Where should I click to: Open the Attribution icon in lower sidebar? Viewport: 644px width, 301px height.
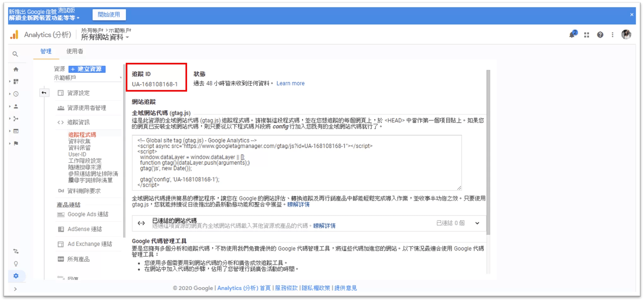click(x=16, y=251)
